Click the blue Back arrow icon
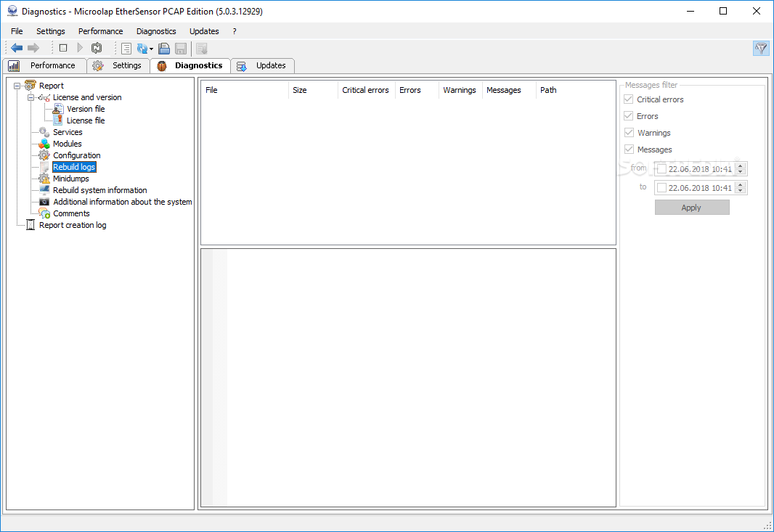The height and width of the screenshot is (532, 774). pos(17,48)
